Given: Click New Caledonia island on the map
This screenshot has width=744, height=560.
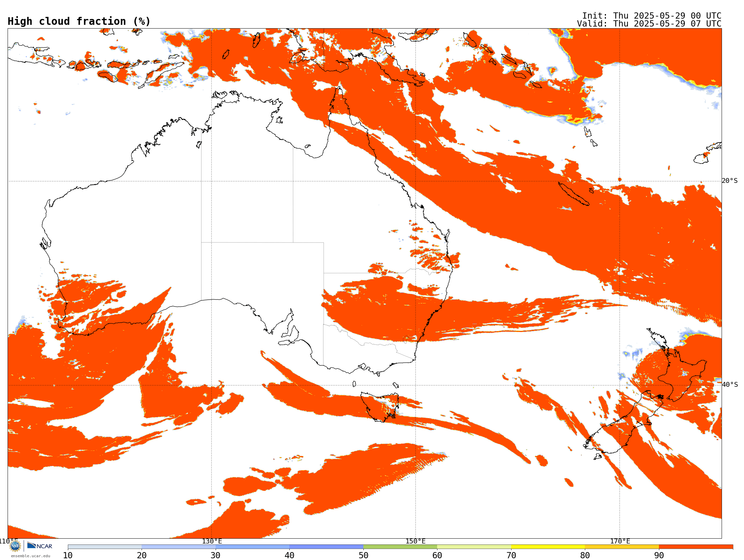Looking at the screenshot, I should (x=573, y=194).
